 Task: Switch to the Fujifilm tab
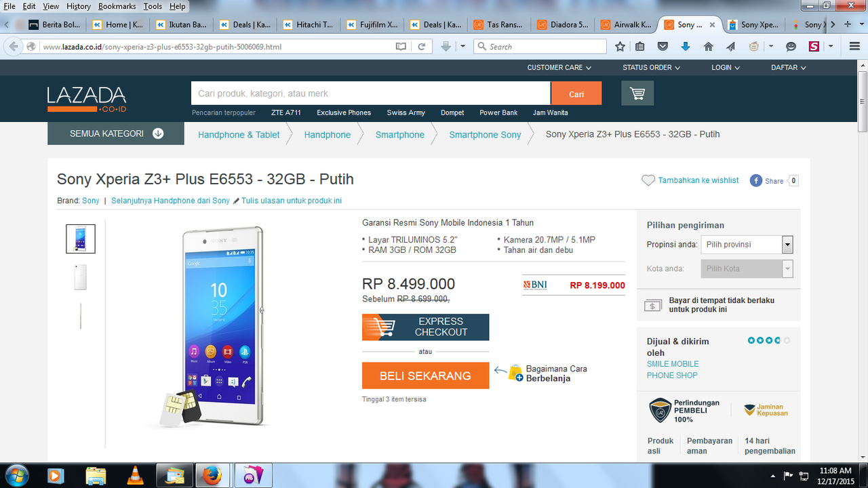click(372, 24)
